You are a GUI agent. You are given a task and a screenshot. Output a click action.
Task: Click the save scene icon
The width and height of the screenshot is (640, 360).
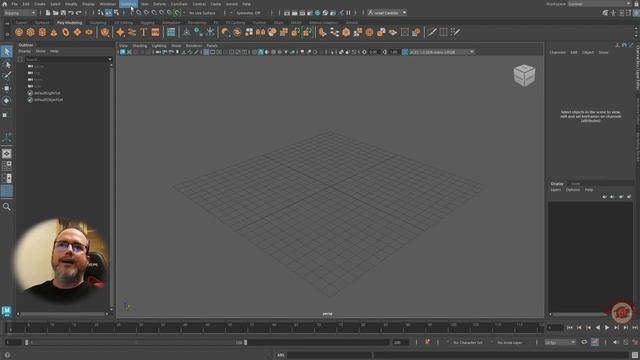point(63,13)
